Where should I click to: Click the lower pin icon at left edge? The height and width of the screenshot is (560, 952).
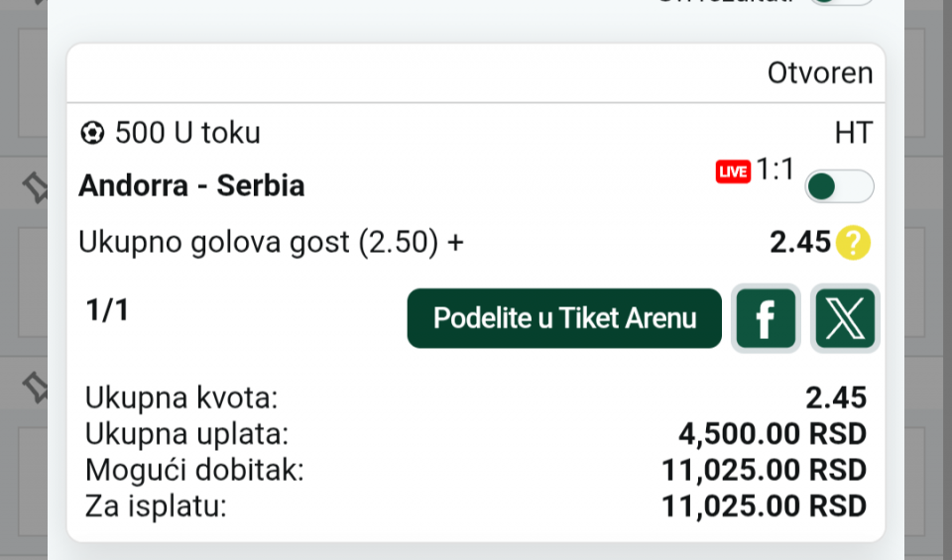click(x=36, y=388)
